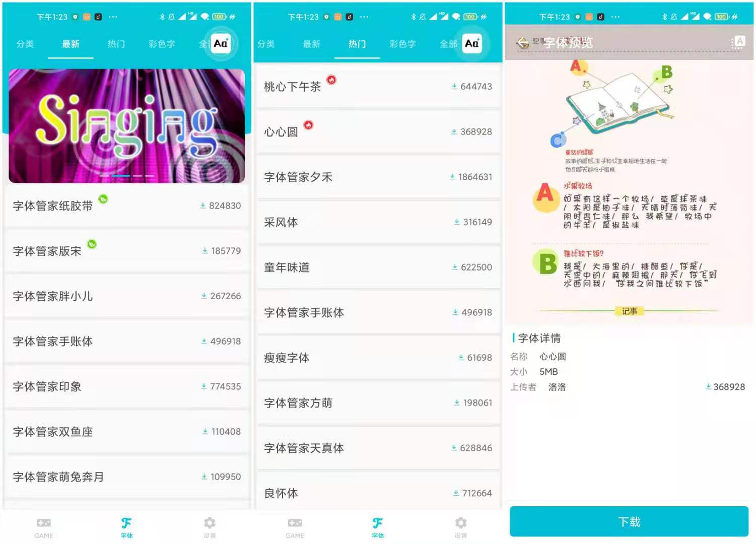The height and width of the screenshot is (544, 756).
Task: Tap the download count icon for 字体管家夕禾
Action: click(x=452, y=177)
